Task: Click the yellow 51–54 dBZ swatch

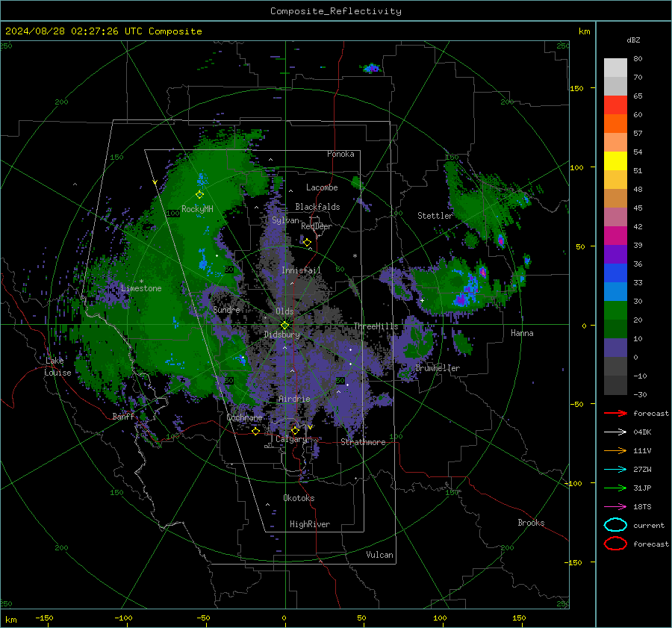Action: point(615,161)
